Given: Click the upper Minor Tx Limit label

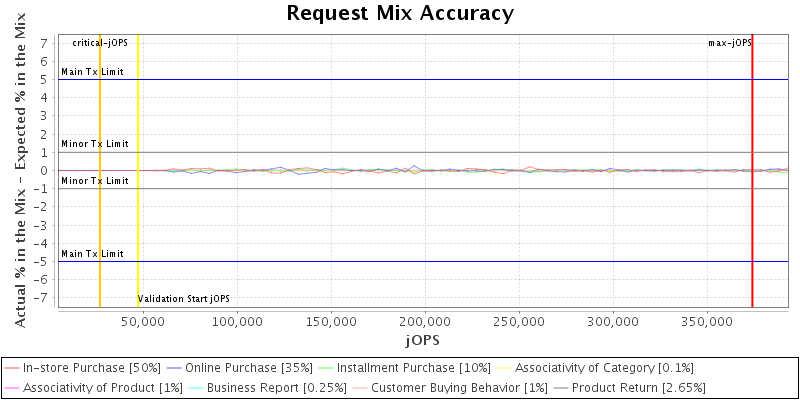Looking at the screenshot, I should click(95, 144).
